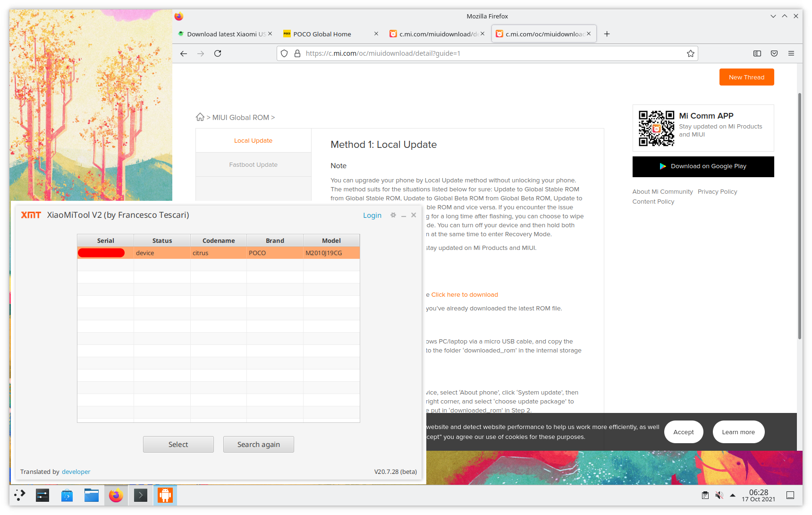Image resolution: width=812 pixels, height=515 pixels.
Task: Click the New Thread button
Action: (x=746, y=77)
